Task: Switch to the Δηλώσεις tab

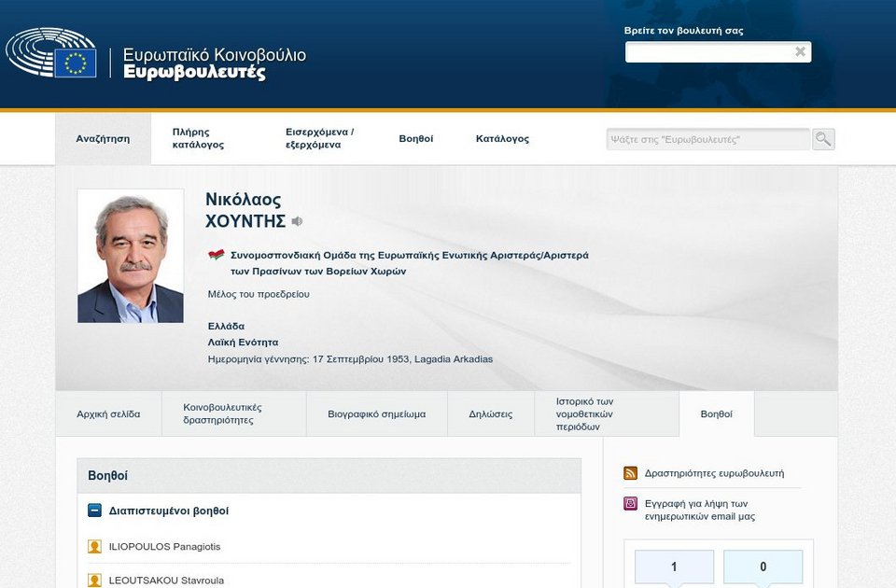Action: [x=490, y=413]
